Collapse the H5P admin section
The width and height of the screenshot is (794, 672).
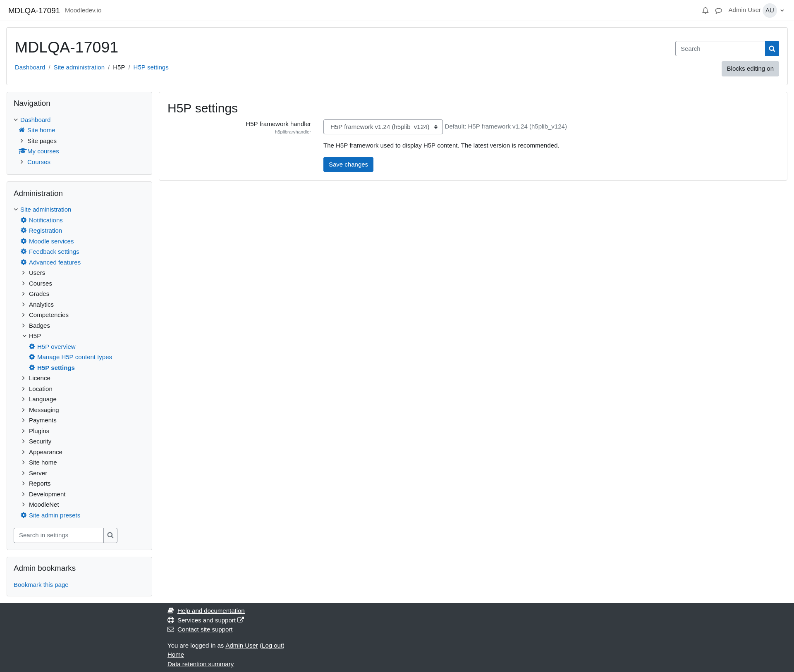coord(24,336)
